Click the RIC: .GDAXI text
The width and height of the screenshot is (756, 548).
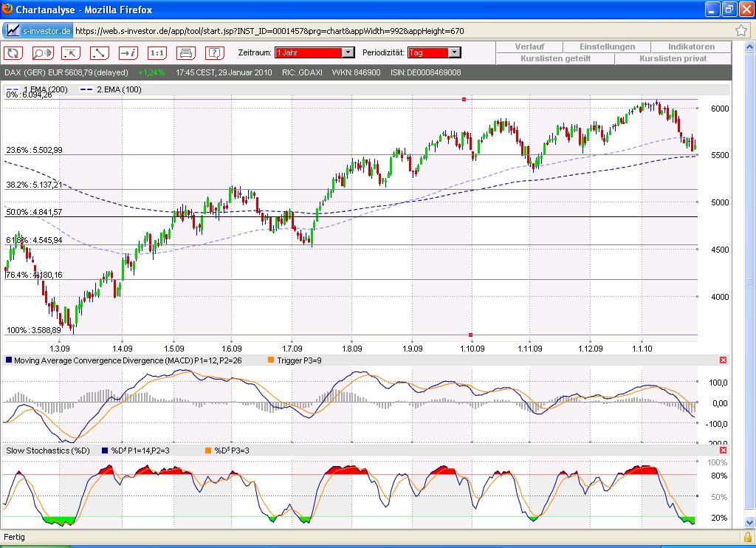pos(302,72)
